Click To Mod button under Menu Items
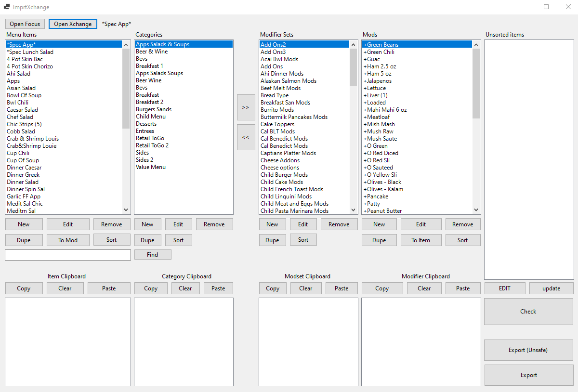Screen dimensions: 578x392 point(68,240)
